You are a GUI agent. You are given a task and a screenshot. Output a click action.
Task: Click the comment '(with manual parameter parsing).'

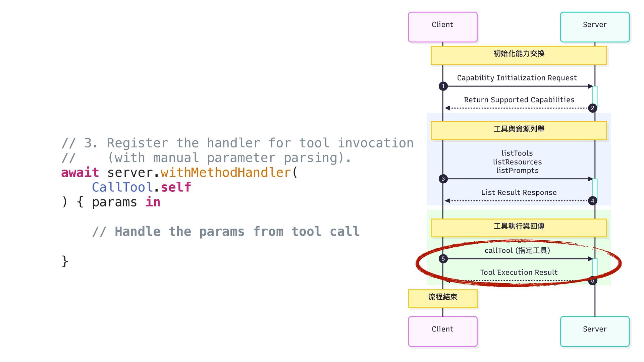229,158
